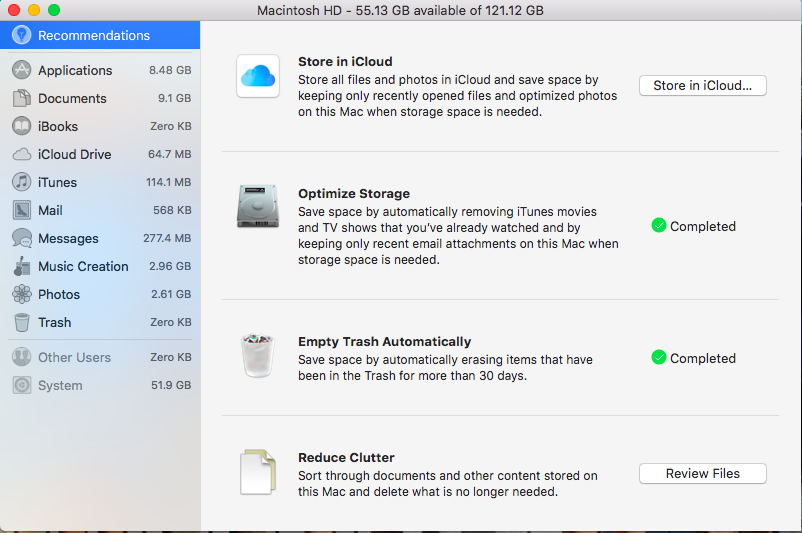Click Completed text for Optimize Storage
This screenshot has width=802, height=533.
703,226
